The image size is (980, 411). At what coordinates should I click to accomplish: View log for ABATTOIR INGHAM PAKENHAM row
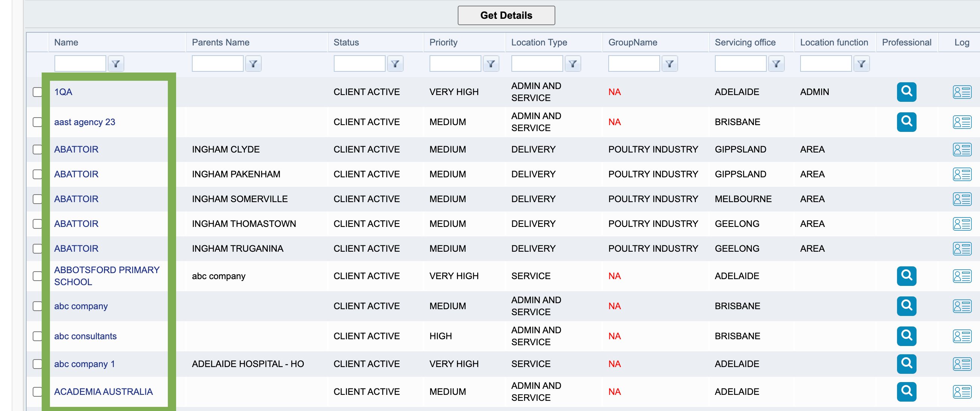tap(962, 174)
